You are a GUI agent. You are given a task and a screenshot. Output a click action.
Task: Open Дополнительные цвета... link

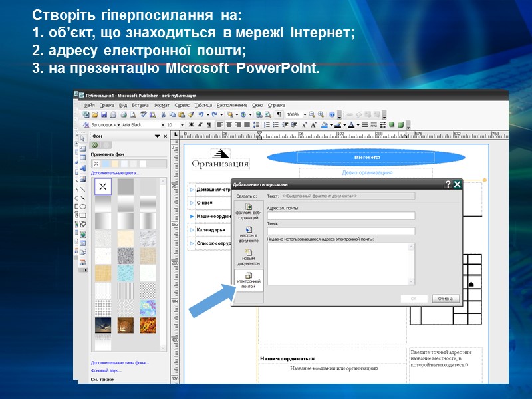coord(115,173)
